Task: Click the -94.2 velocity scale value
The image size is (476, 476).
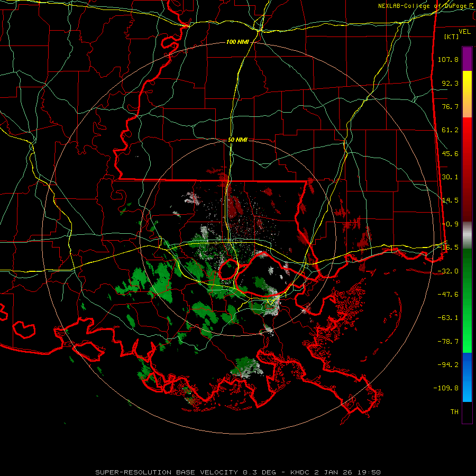Action: point(448,365)
